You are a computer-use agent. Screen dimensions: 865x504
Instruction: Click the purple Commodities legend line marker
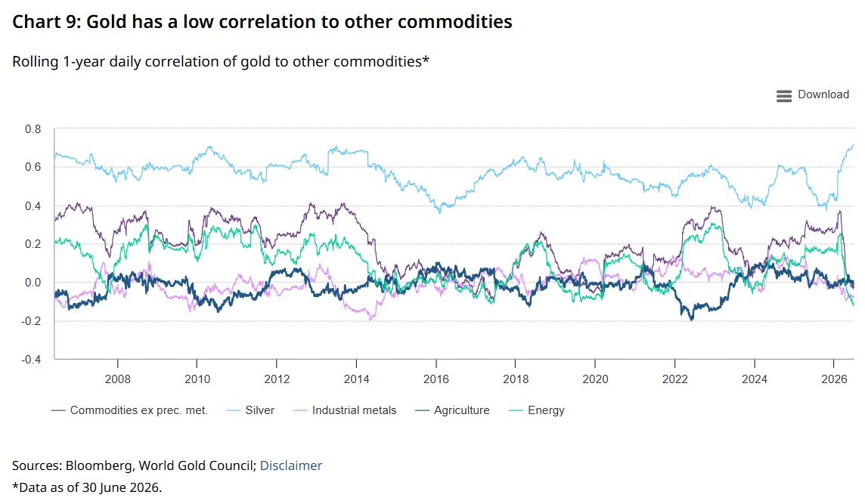pos(58,411)
